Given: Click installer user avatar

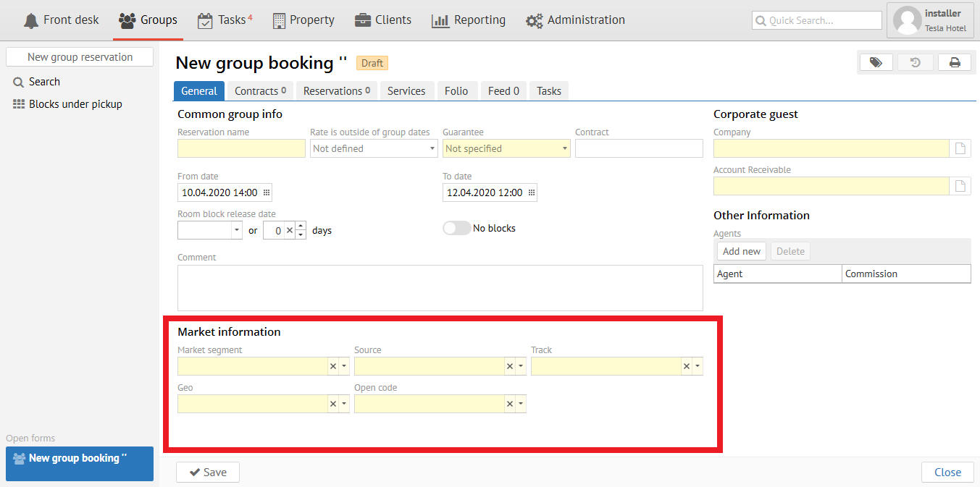Looking at the screenshot, I should pyautogui.click(x=908, y=20).
